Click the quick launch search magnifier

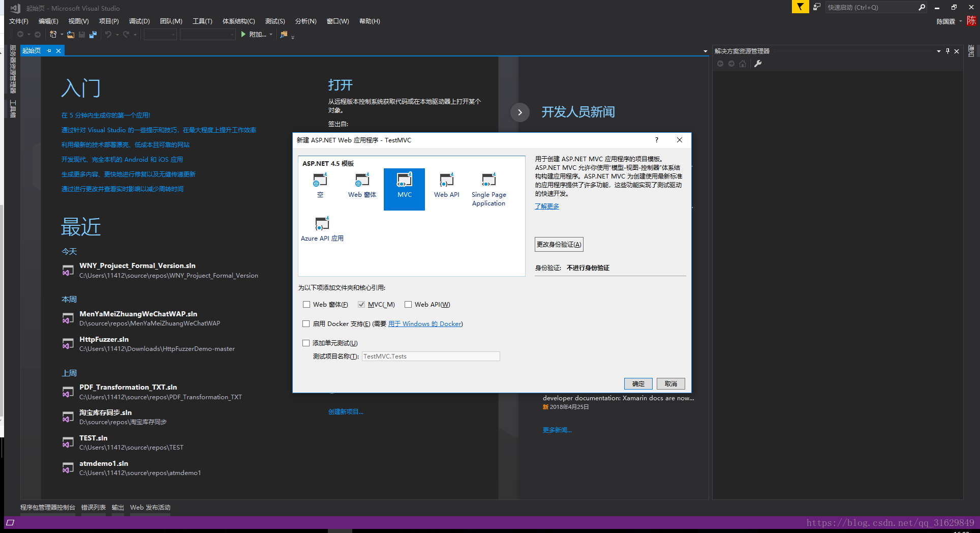point(922,7)
